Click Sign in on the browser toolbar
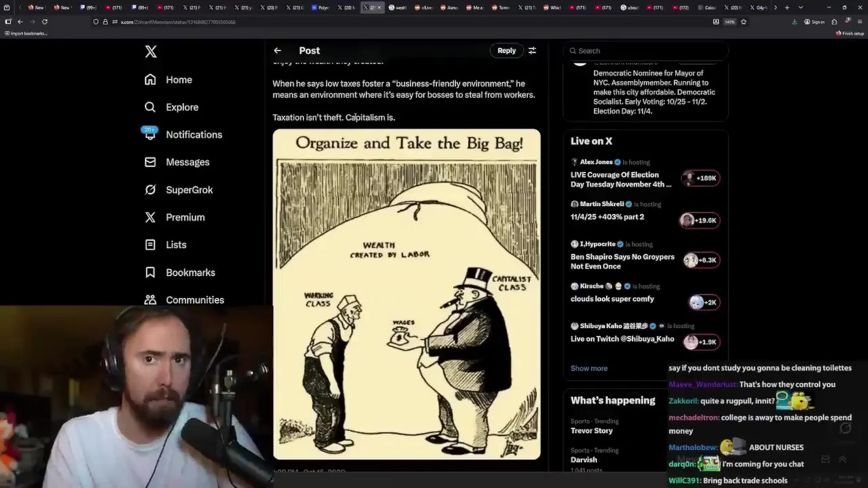This screenshot has width=868, height=488. 814,22
